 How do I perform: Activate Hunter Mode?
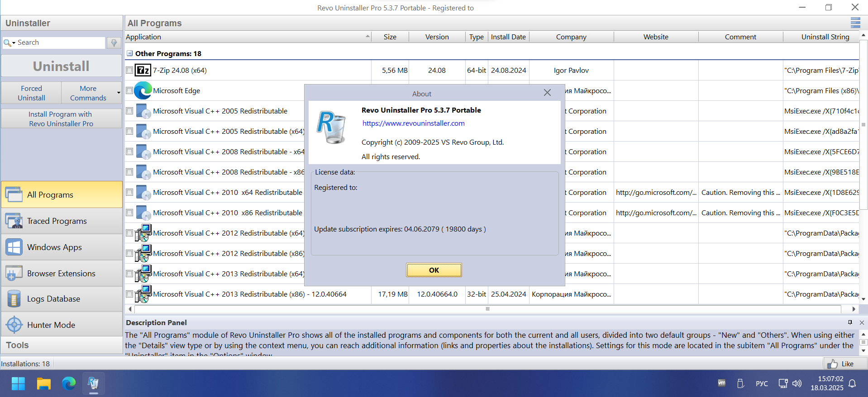click(x=62, y=325)
